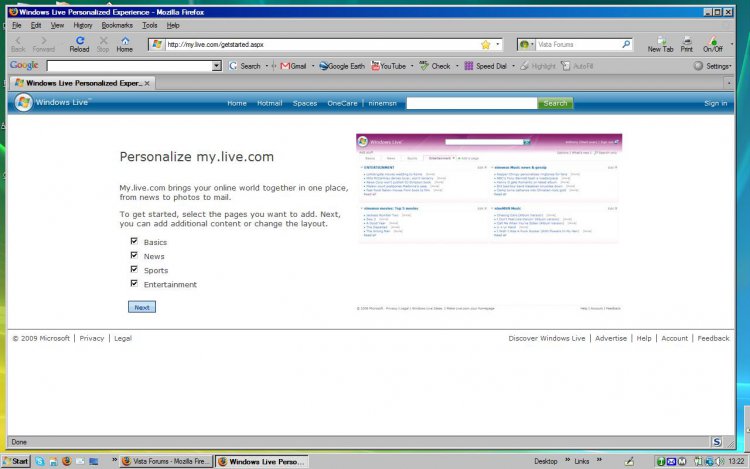Bookmark page with the star icon
The image size is (750, 469).
(485, 44)
